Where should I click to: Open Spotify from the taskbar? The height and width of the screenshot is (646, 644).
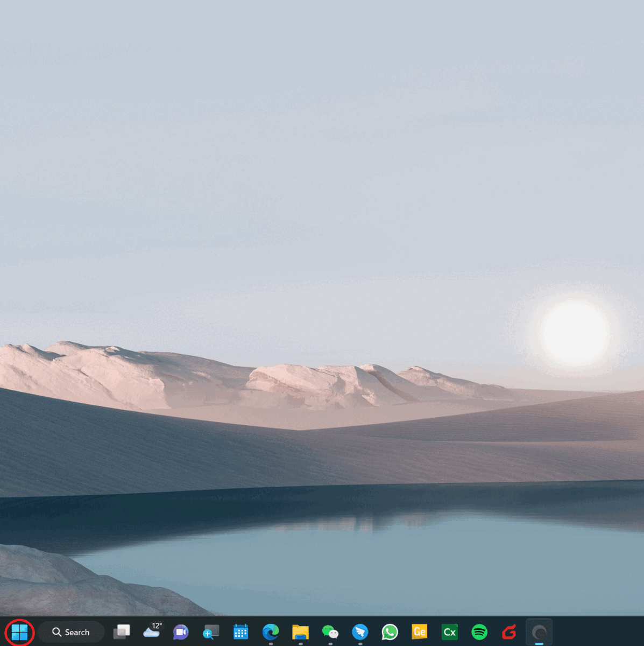point(479,632)
